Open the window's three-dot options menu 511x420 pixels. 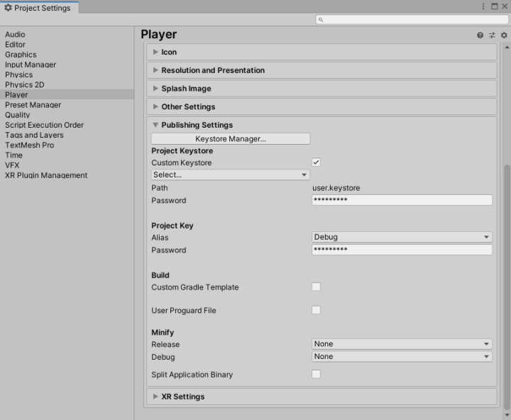coord(485,6)
